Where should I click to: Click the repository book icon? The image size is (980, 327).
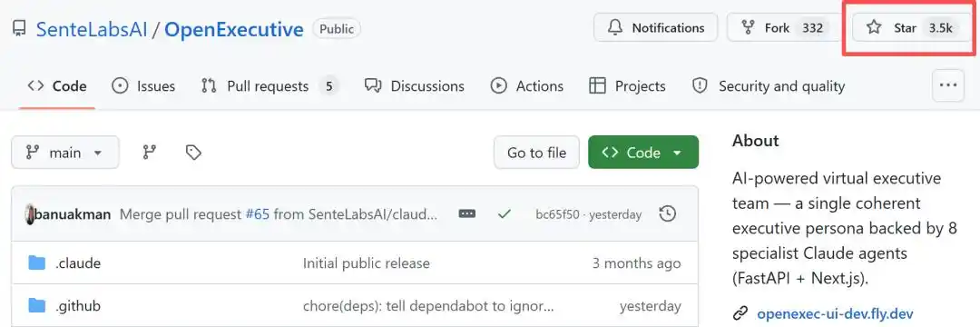point(19,29)
